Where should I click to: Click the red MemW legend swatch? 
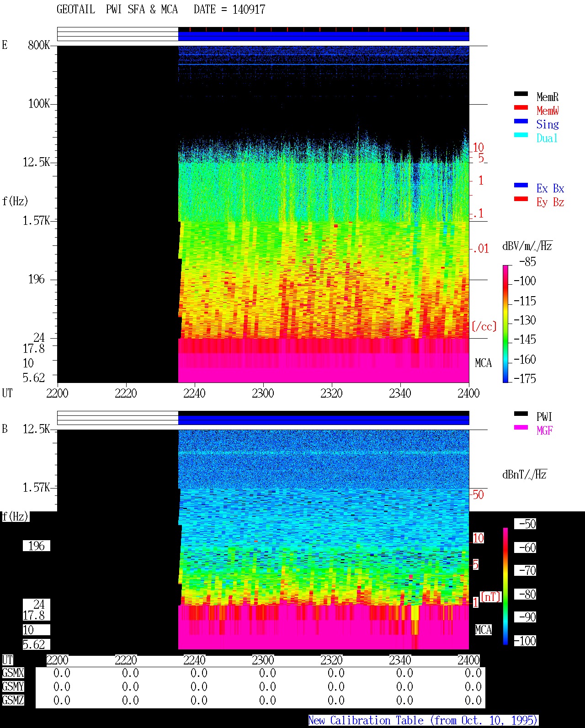coord(521,107)
